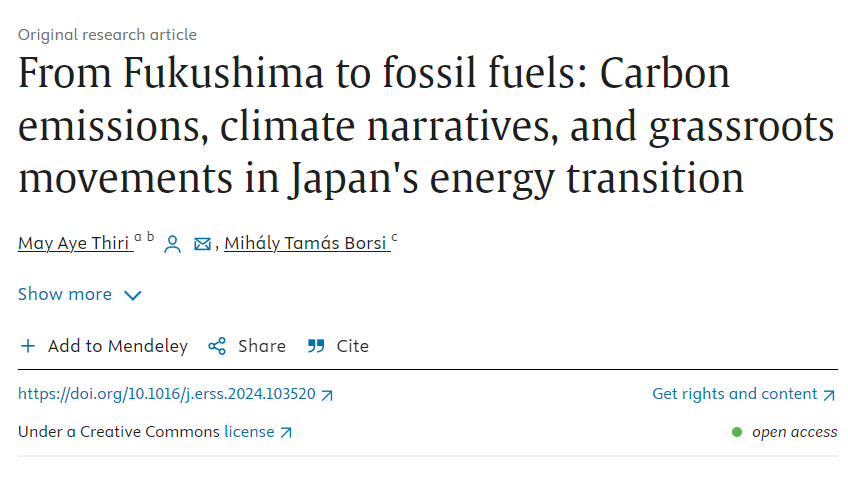The image size is (848, 492).
Task: Click Add to Mendeley text
Action: coord(118,346)
